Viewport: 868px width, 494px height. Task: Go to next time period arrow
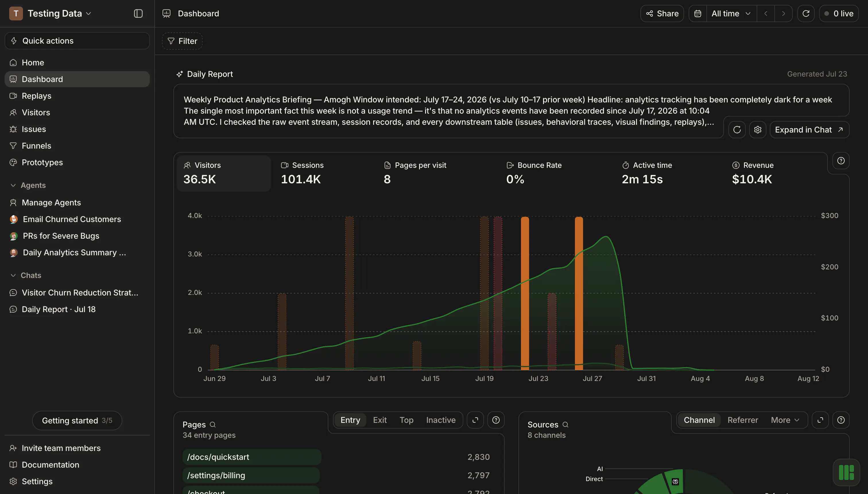point(784,13)
